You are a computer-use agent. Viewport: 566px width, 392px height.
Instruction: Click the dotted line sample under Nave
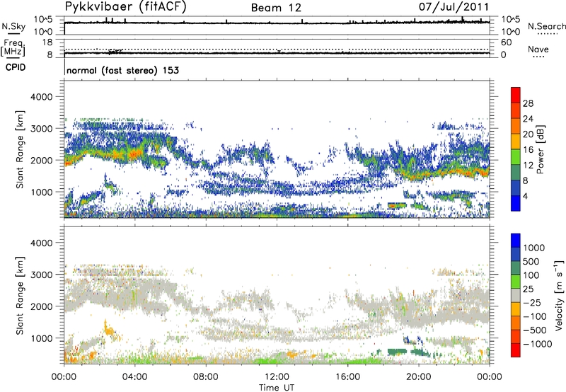(x=538, y=57)
